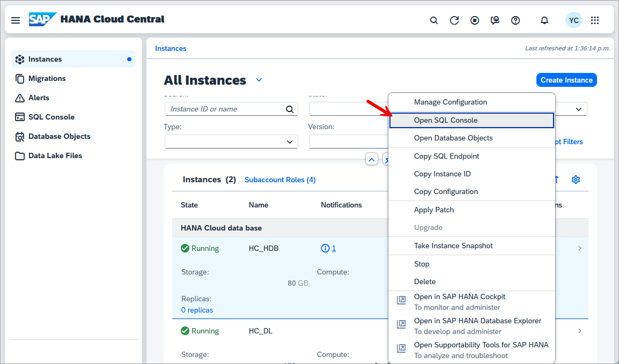Image resolution: width=619 pixels, height=364 pixels.
Task: Open notifications bell
Action: (544, 20)
